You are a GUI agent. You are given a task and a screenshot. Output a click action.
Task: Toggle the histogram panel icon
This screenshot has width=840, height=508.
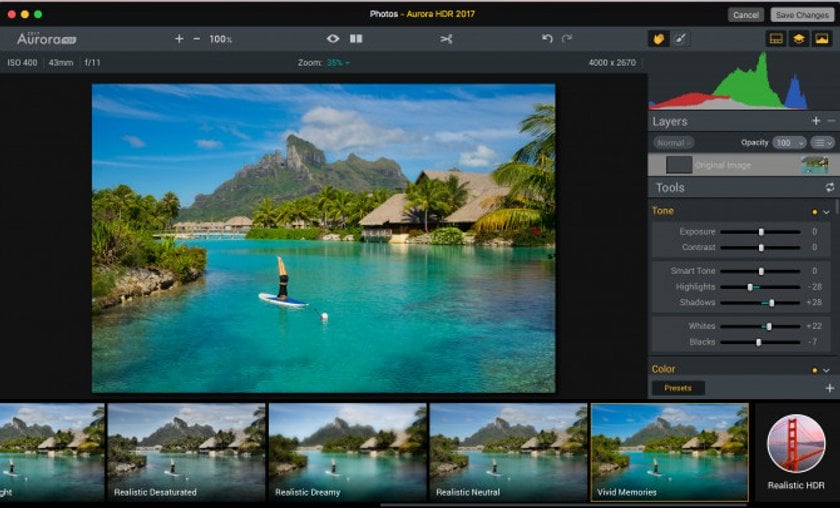(x=822, y=39)
